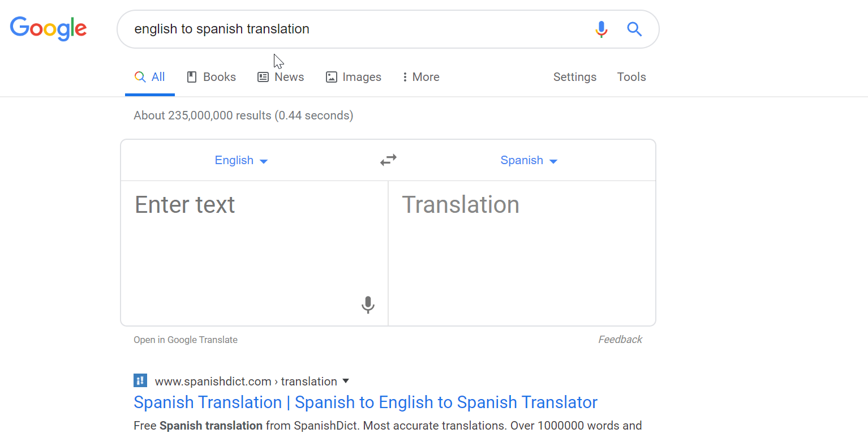This screenshot has height=433, width=868.
Task: Click the blue magnifying glass search button
Action: pyautogui.click(x=634, y=29)
